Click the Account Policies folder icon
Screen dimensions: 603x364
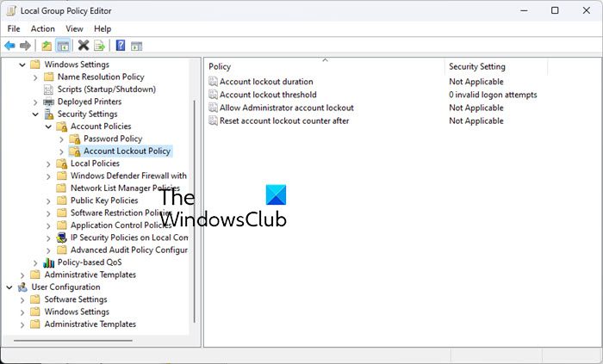point(61,126)
